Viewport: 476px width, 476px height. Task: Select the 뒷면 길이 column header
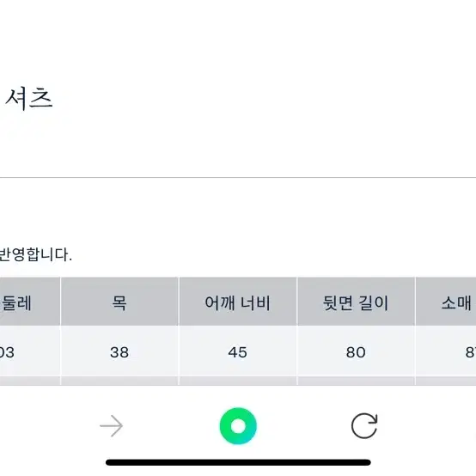[x=356, y=302]
